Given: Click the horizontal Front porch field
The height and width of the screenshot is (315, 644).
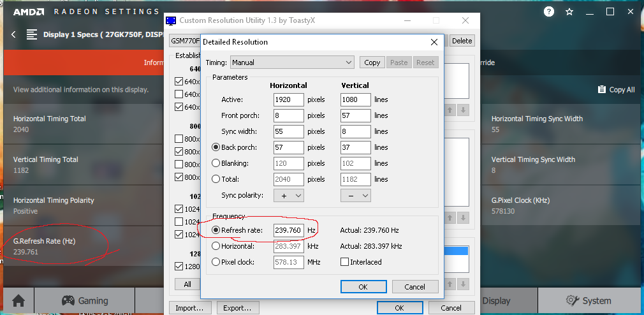Looking at the screenshot, I should (x=288, y=115).
